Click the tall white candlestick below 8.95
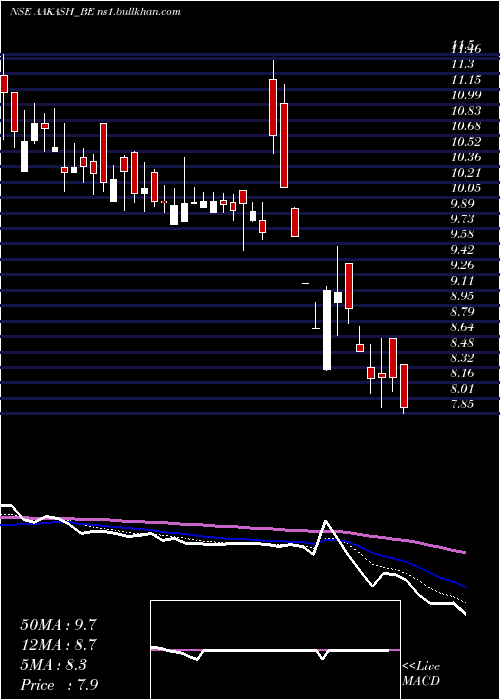500x700 pixels. (327, 330)
